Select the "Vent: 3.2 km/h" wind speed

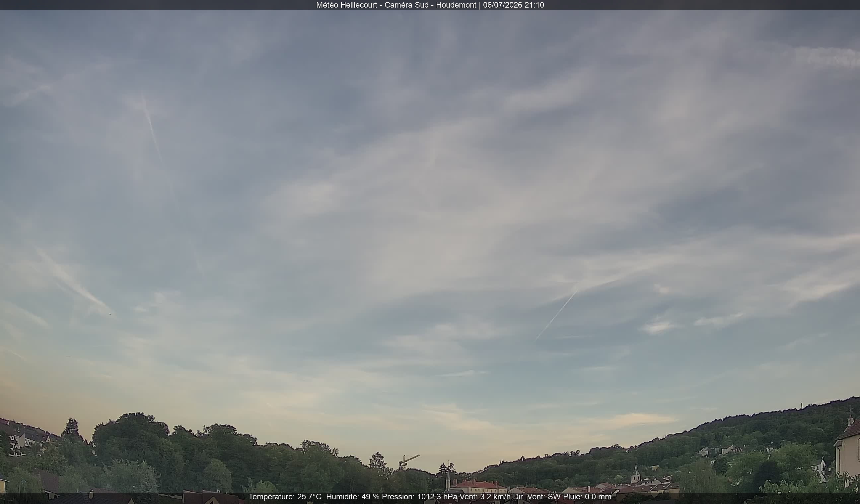click(485, 497)
